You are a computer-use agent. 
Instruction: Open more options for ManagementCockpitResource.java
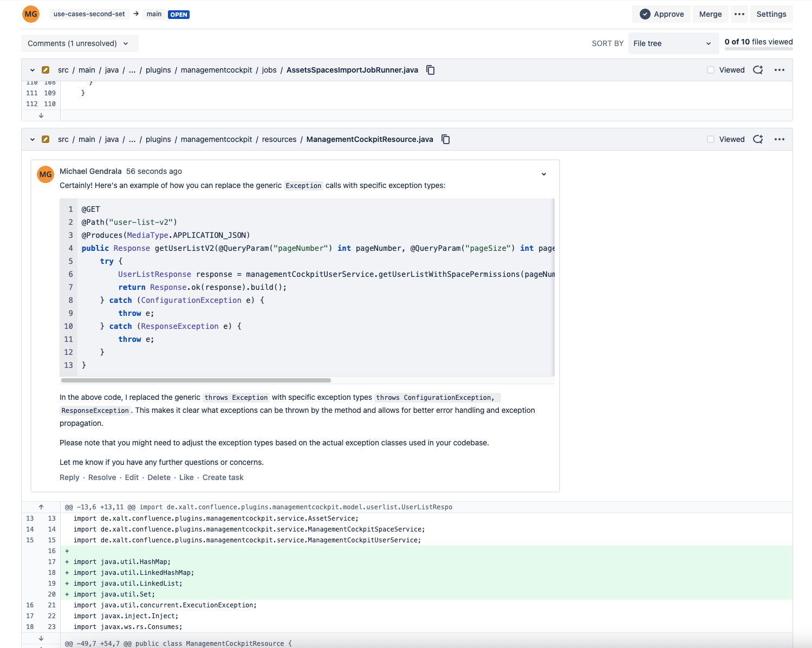coord(779,139)
